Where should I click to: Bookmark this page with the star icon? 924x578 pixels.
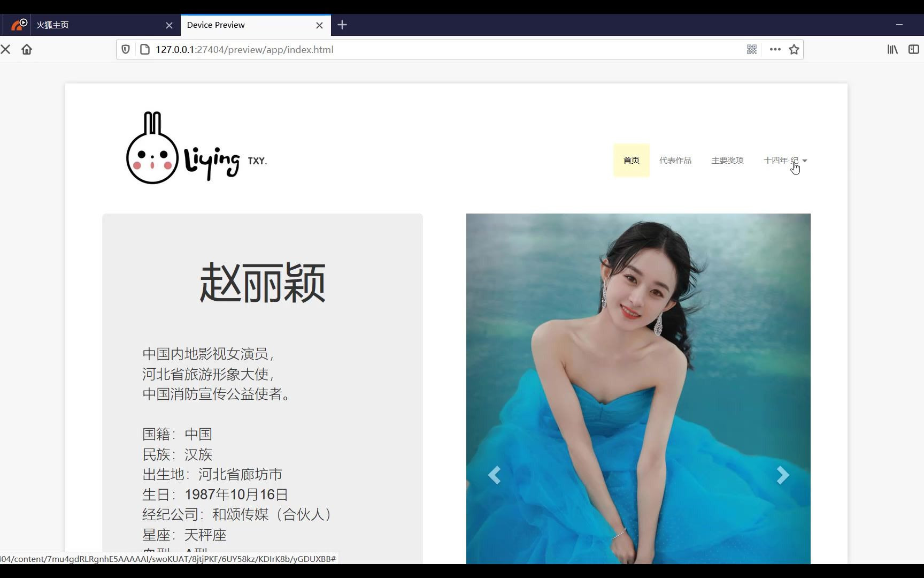pos(794,49)
